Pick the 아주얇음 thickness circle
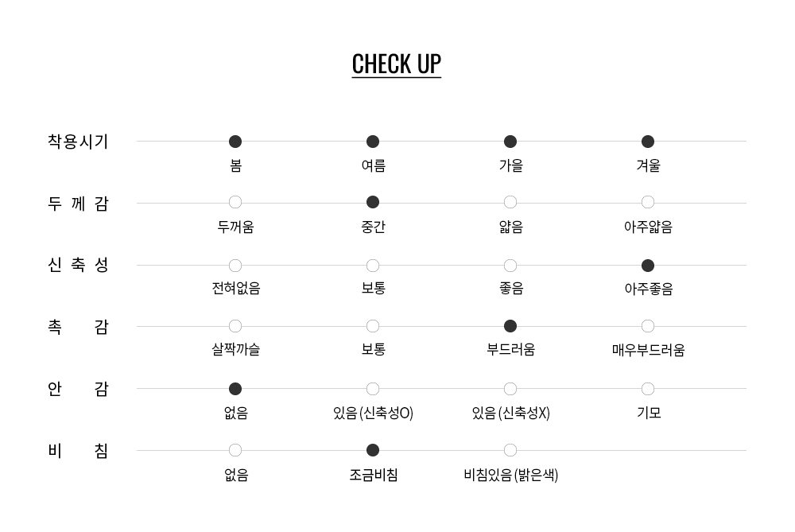 pyautogui.click(x=648, y=202)
